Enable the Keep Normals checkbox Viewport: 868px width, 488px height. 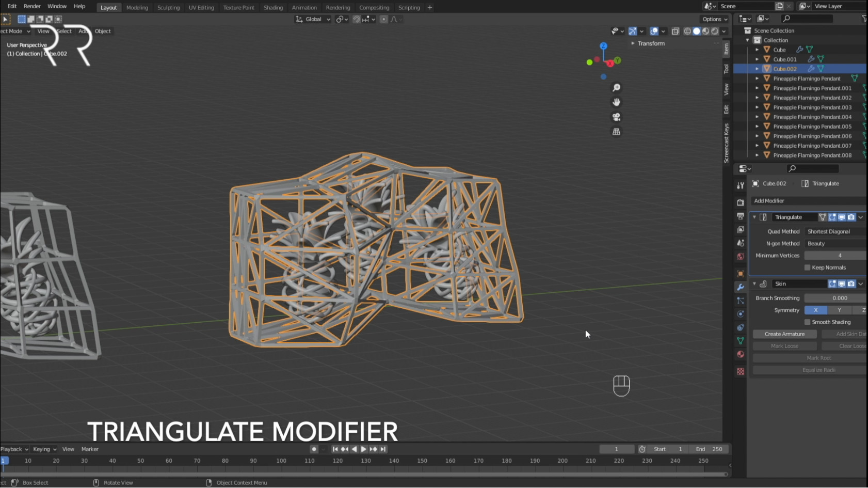(808, 267)
